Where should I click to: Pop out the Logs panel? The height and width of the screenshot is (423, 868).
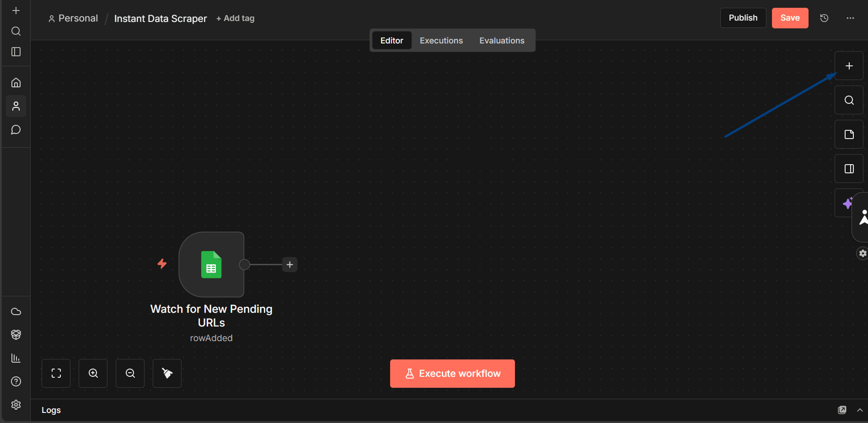(x=842, y=410)
